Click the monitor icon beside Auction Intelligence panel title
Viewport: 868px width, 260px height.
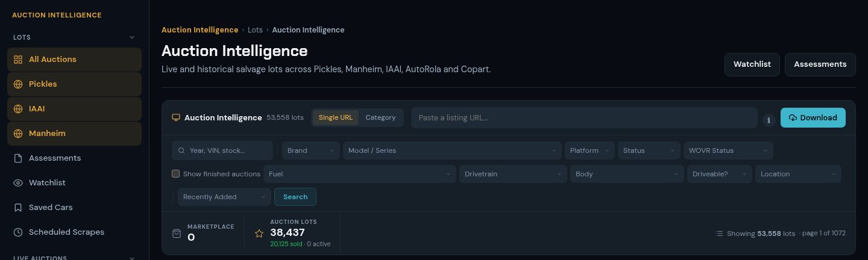[x=176, y=117]
